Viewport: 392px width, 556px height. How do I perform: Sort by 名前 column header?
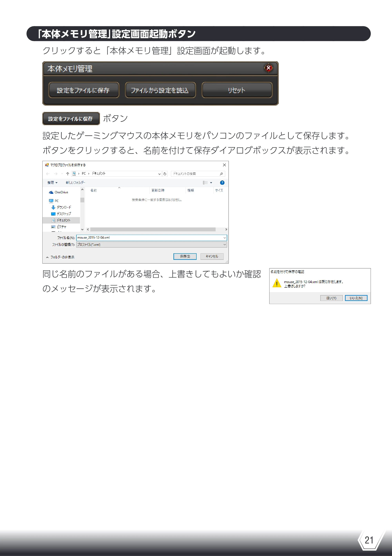coord(93,190)
